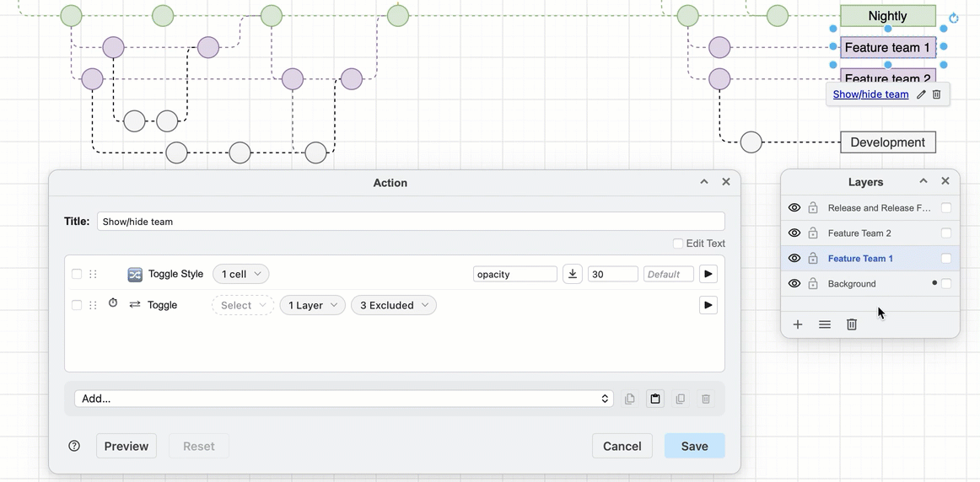Tick checkbox for Background layer
The width and height of the screenshot is (980, 482).
pyautogui.click(x=946, y=283)
